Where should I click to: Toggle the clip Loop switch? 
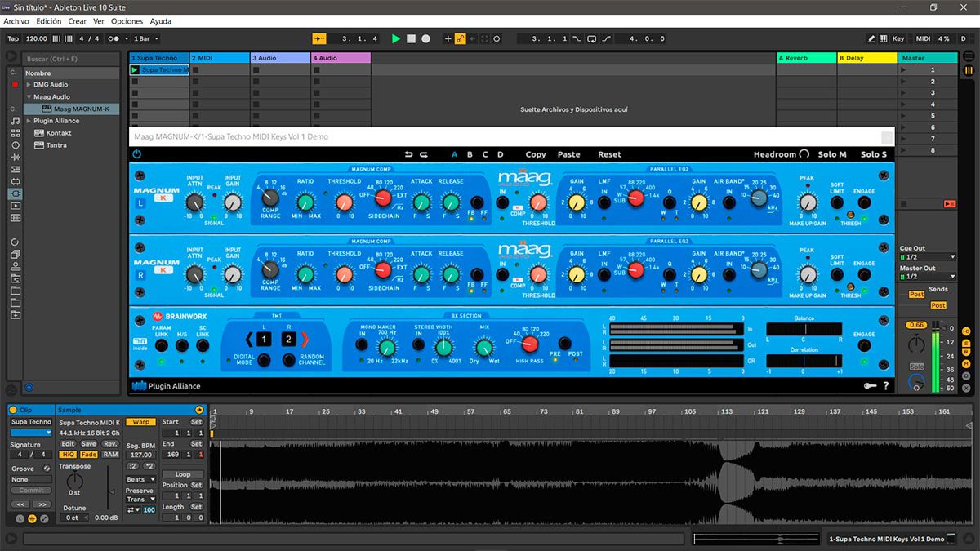pos(183,474)
